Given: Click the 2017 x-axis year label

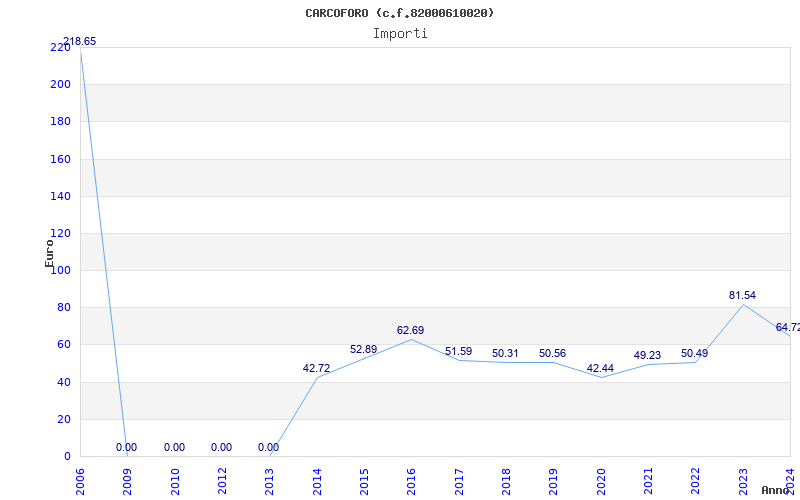Looking at the screenshot, I should pyautogui.click(x=459, y=482).
